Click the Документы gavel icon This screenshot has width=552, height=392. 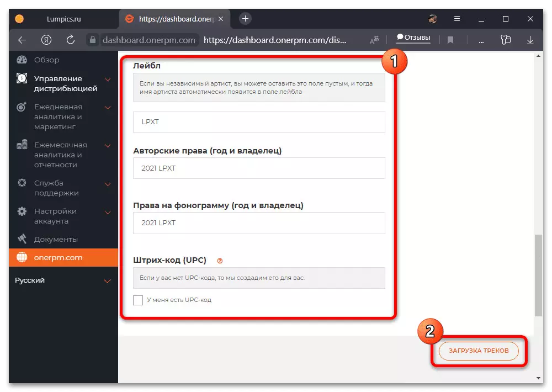pyautogui.click(x=22, y=239)
